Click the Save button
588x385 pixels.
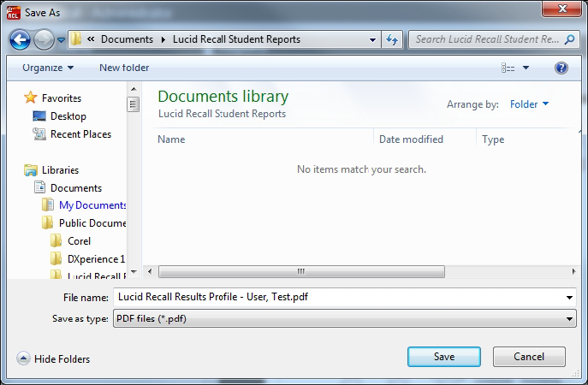444,357
